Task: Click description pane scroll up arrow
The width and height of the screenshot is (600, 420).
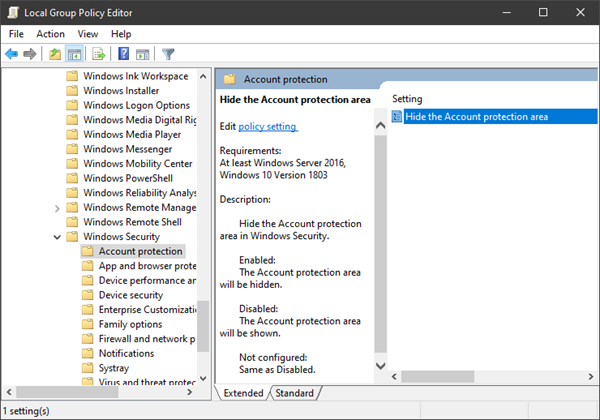Action: coord(380,125)
